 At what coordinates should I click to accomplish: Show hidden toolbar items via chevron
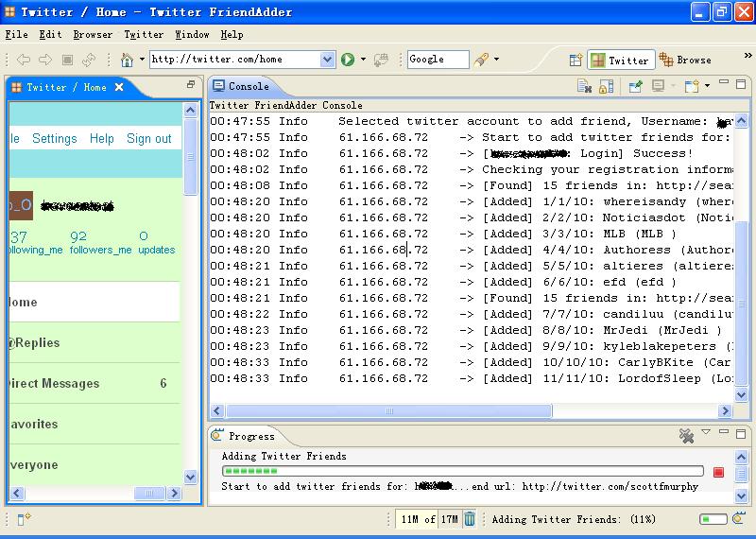(747, 56)
